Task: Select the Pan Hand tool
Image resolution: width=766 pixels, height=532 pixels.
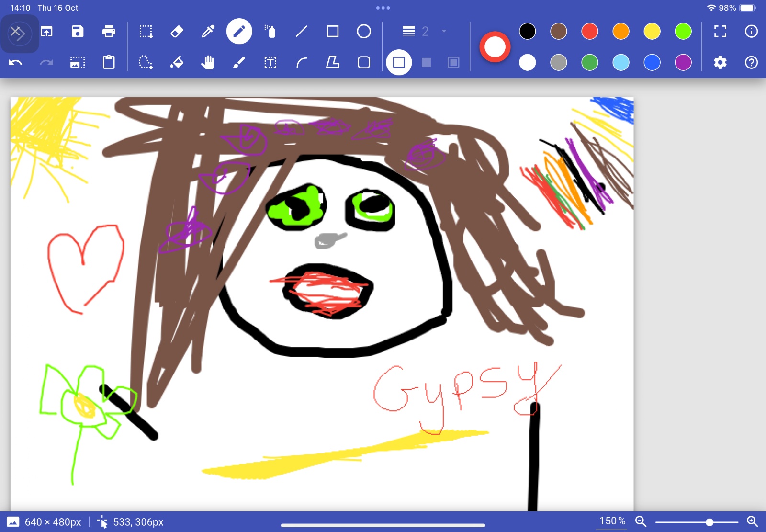Action: pos(208,62)
